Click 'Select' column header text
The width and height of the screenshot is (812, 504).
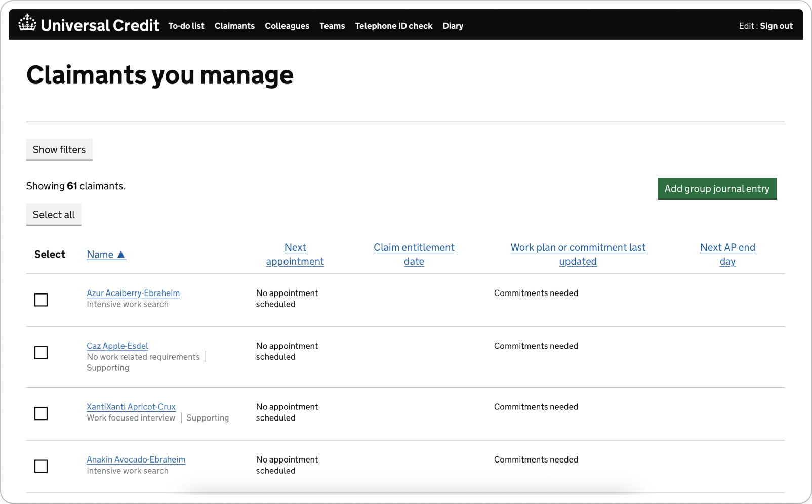coord(50,255)
